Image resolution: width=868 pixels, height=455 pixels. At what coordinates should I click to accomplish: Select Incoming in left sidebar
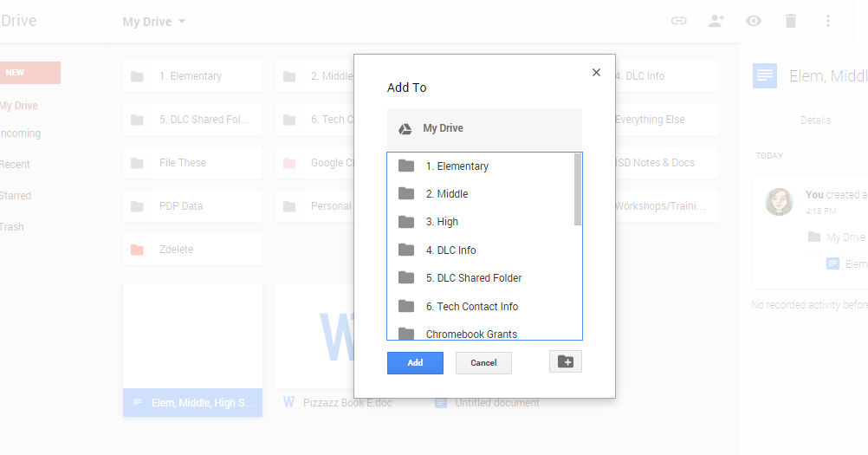tap(21, 133)
